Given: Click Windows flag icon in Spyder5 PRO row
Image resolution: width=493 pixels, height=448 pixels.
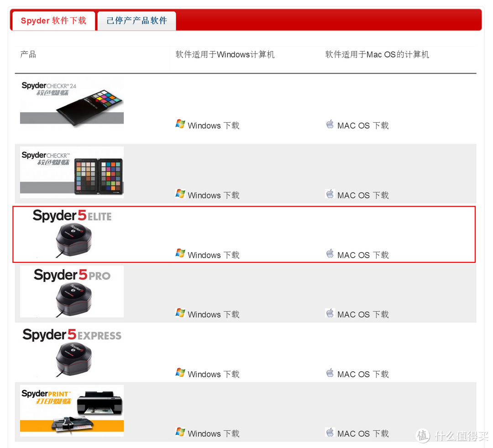Looking at the screenshot, I should pos(180,313).
